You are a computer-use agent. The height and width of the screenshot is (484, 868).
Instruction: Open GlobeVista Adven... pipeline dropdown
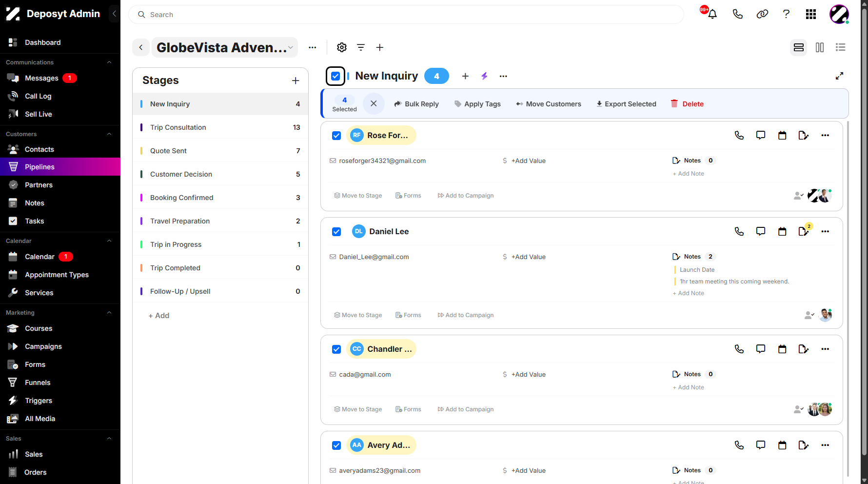pos(225,47)
